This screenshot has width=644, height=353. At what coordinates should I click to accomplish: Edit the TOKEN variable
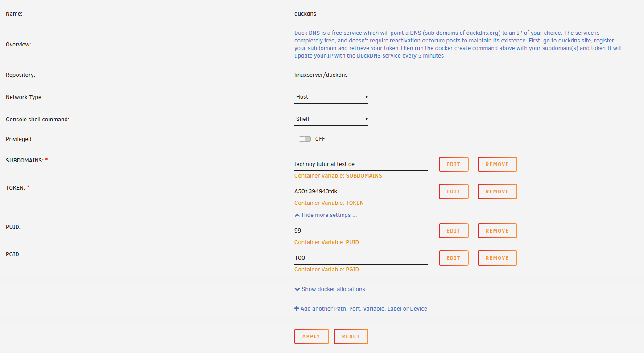[454, 191]
